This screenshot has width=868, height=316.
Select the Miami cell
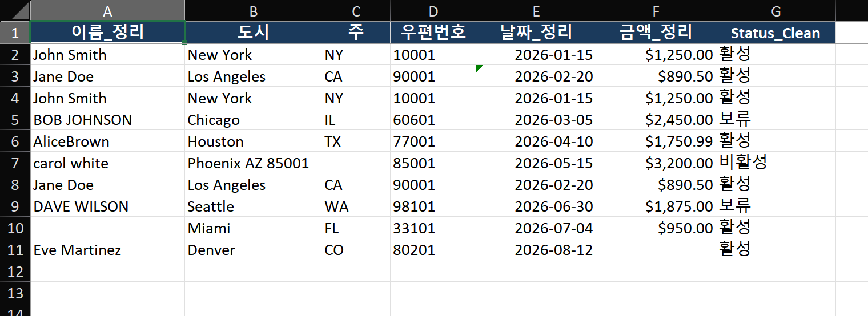coord(254,228)
